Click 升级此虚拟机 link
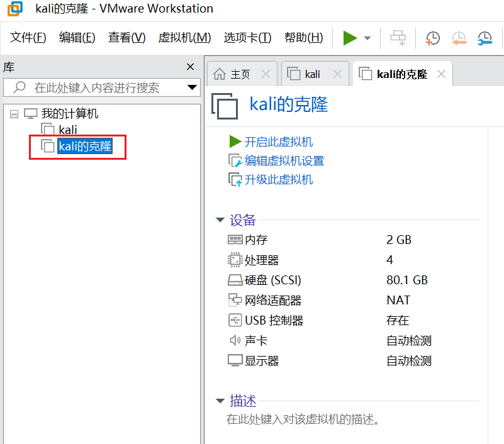This screenshot has height=444, width=504. coord(278,180)
